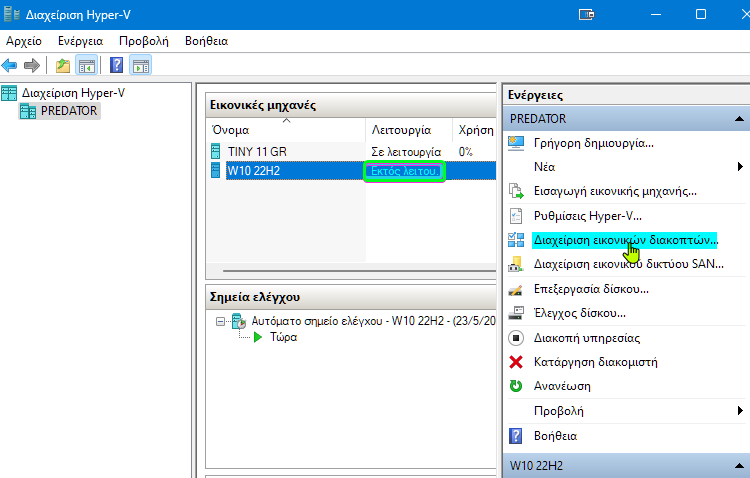Open Διαχείριση εικονικών διακοπτών... action

(x=626, y=240)
